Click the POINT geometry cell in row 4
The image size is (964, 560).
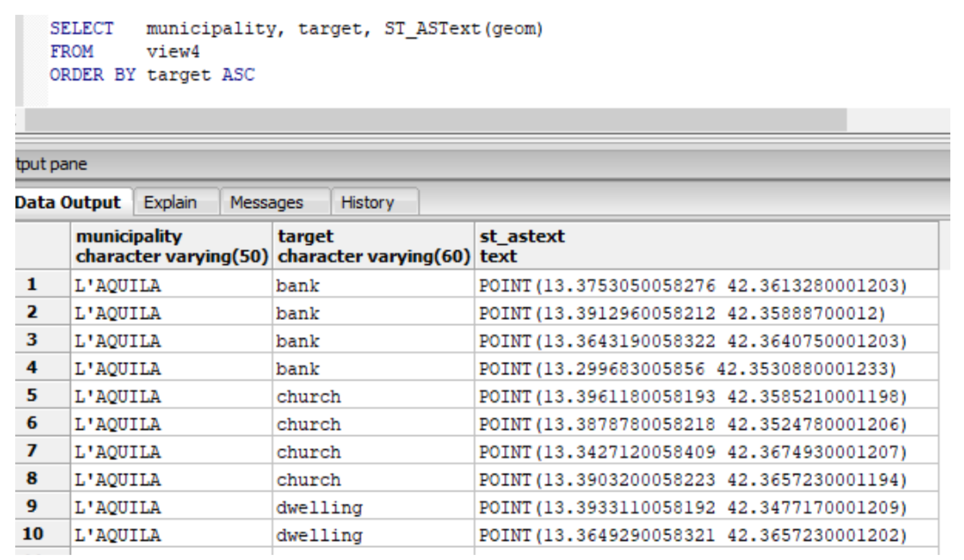(687, 369)
